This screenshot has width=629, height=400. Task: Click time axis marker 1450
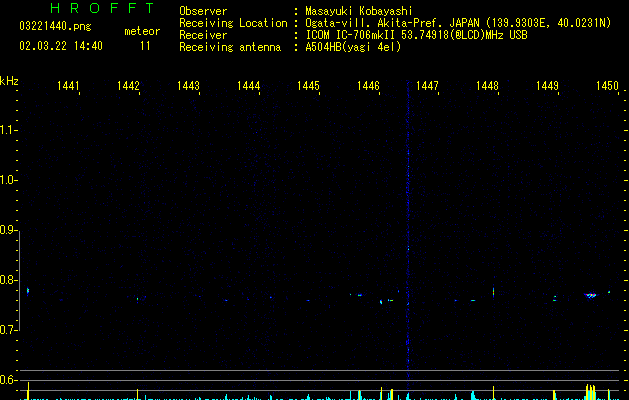tap(607, 86)
